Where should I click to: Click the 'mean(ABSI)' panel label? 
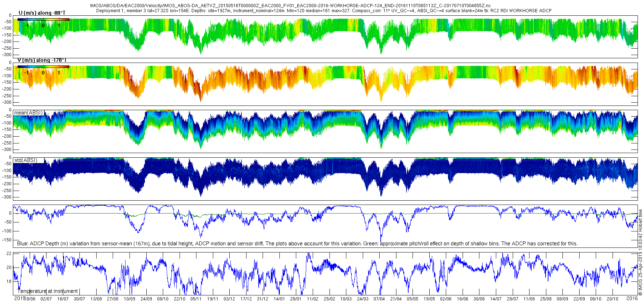point(28,113)
